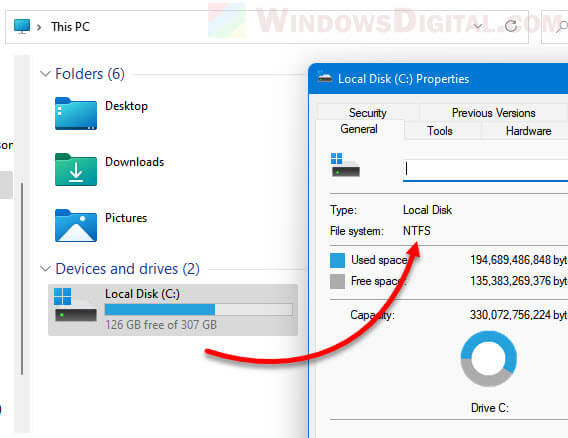
Task: Collapse the Devices and drives group
Action: (45, 269)
